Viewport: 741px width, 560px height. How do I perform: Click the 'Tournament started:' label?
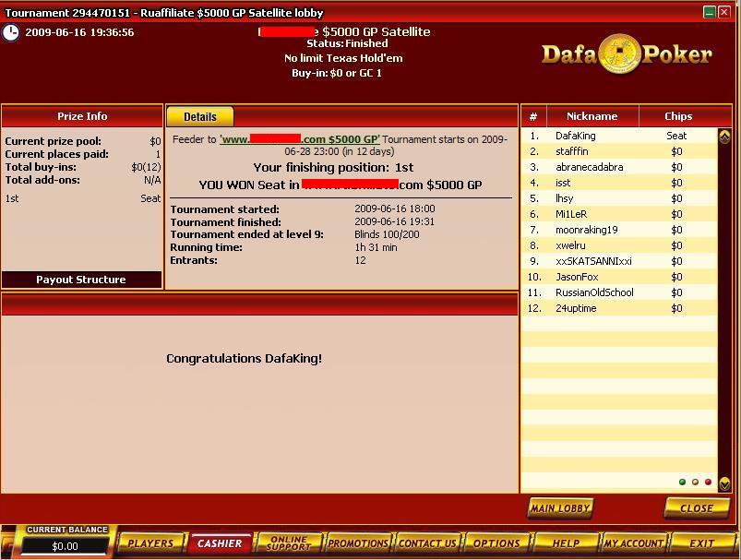coord(224,209)
